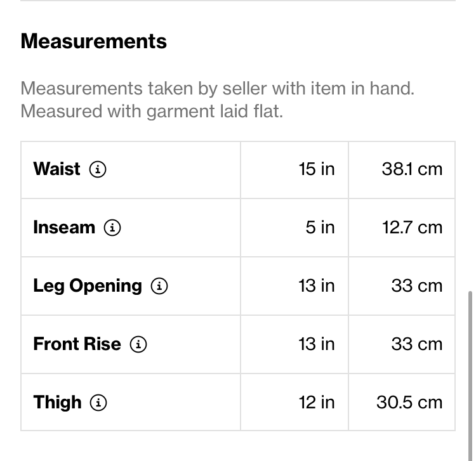Select Leg Opening 33 cm cell
This screenshot has width=476, height=461.
[x=402, y=286]
